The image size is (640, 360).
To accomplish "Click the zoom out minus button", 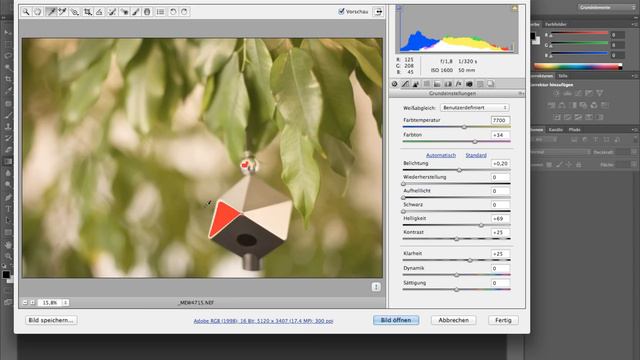I will coord(25,302).
